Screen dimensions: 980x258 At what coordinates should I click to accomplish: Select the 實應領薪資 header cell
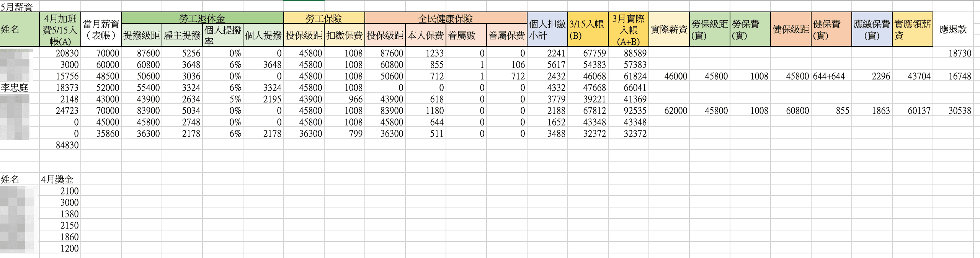point(913,29)
